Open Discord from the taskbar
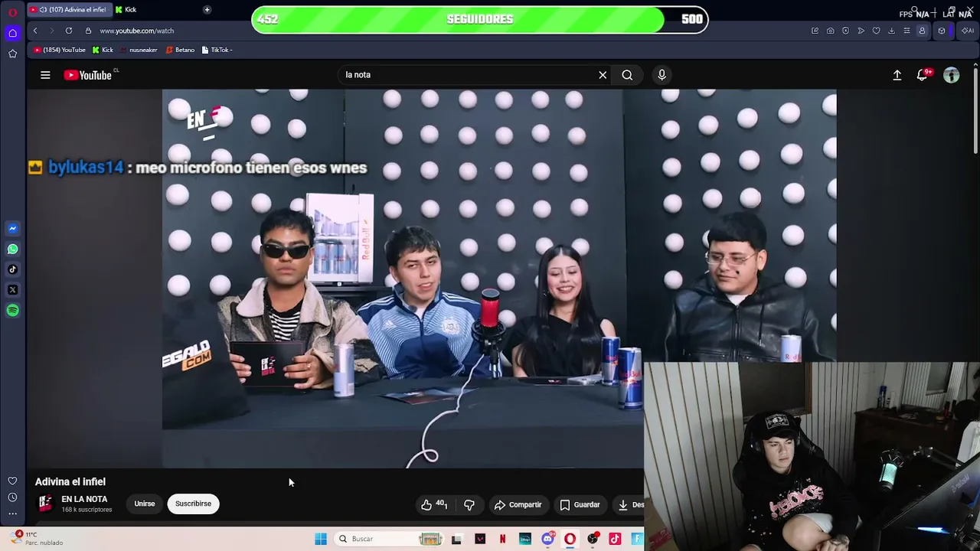980x551 pixels. [547, 539]
